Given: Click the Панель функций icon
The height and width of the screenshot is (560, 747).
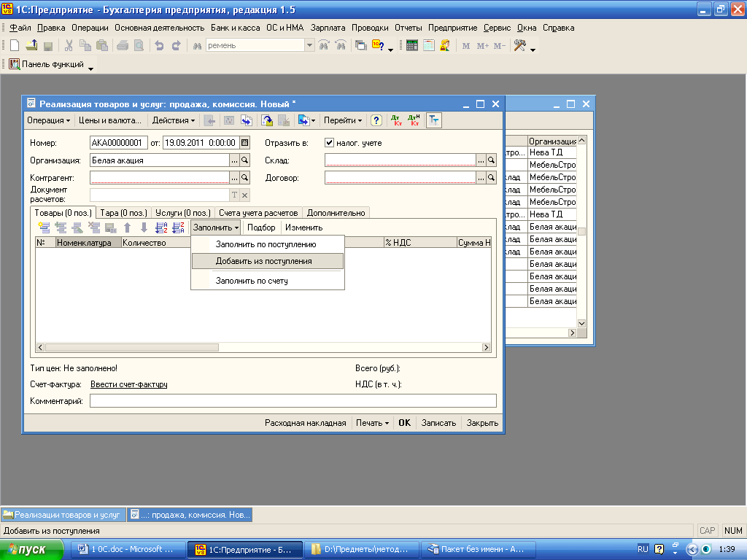Looking at the screenshot, I should click(x=15, y=64).
